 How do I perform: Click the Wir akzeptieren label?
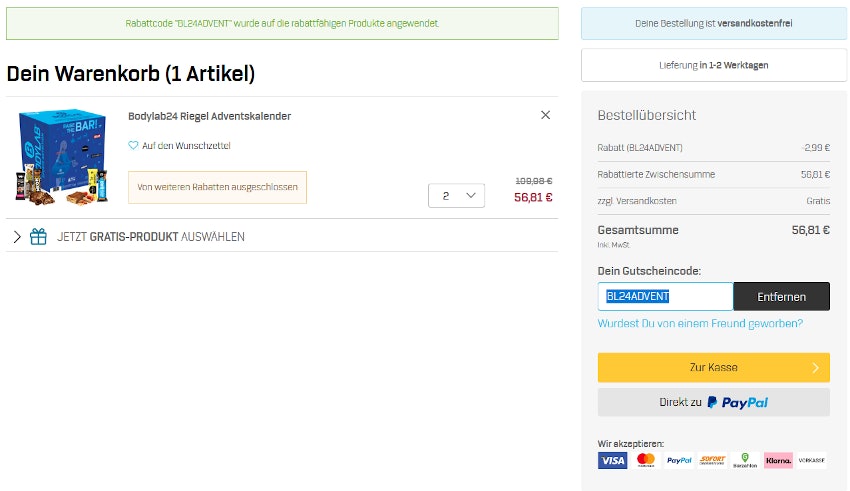630,443
